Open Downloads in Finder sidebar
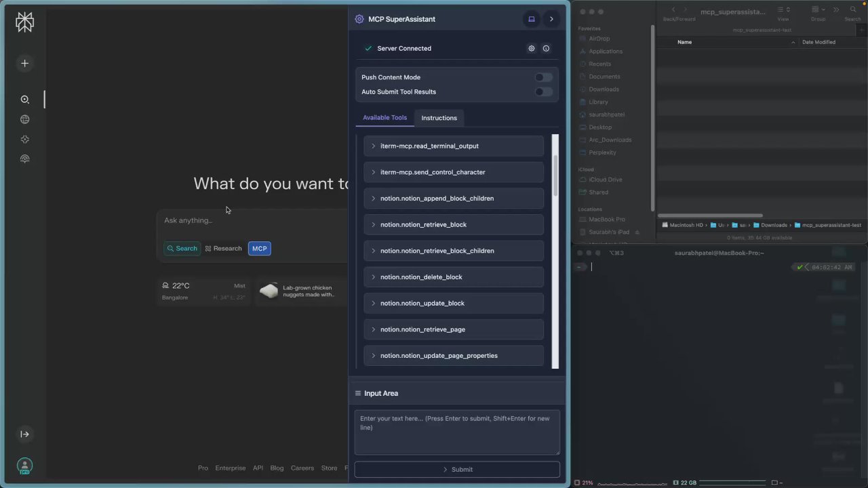The height and width of the screenshot is (488, 868). click(604, 89)
